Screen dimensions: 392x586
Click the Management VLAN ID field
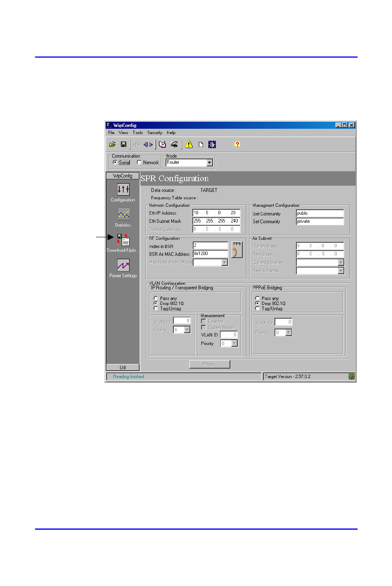point(229,335)
